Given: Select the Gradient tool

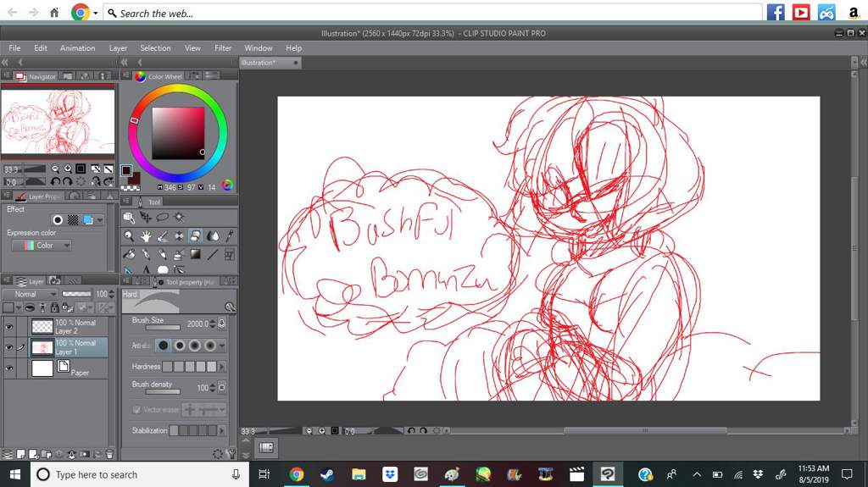Looking at the screenshot, I should [x=196, y=254].
